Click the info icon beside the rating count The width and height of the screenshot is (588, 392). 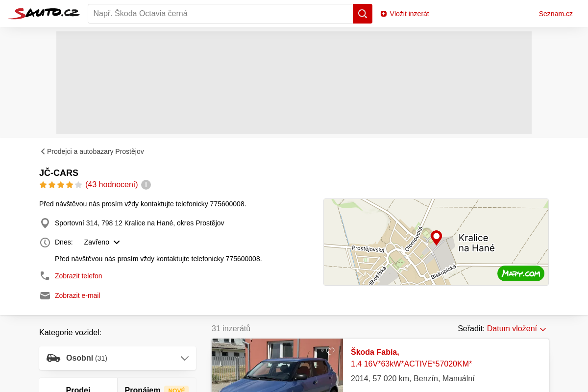[146, 185]
